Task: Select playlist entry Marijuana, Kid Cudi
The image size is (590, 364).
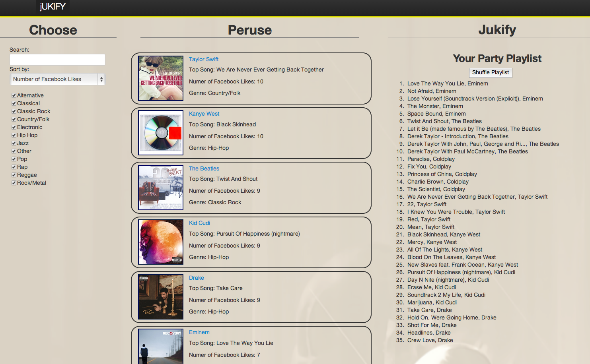Action: [x=432, y=302]
